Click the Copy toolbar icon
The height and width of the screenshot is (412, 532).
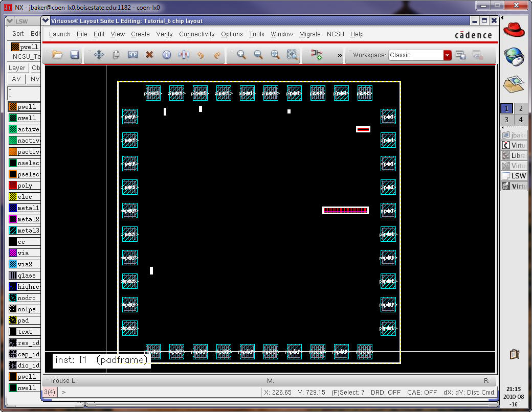pos(116,55)
